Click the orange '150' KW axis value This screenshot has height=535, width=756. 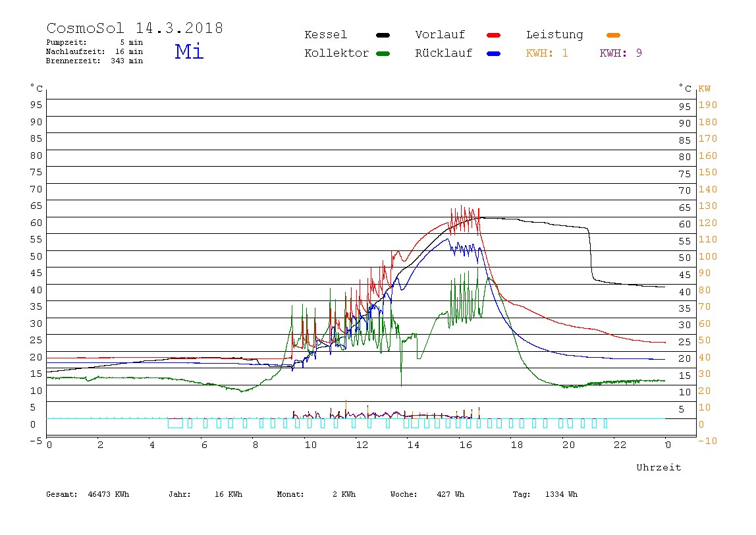point(708,172)
